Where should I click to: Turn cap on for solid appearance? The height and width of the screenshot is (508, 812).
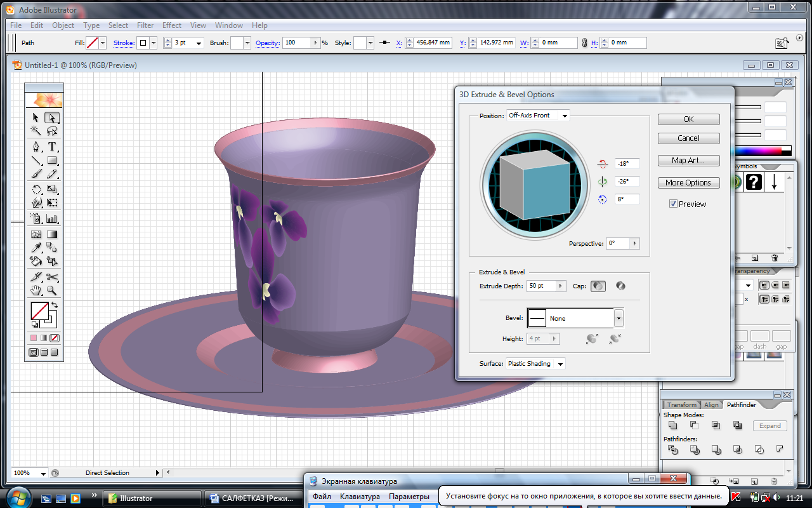tap(598, 286)
